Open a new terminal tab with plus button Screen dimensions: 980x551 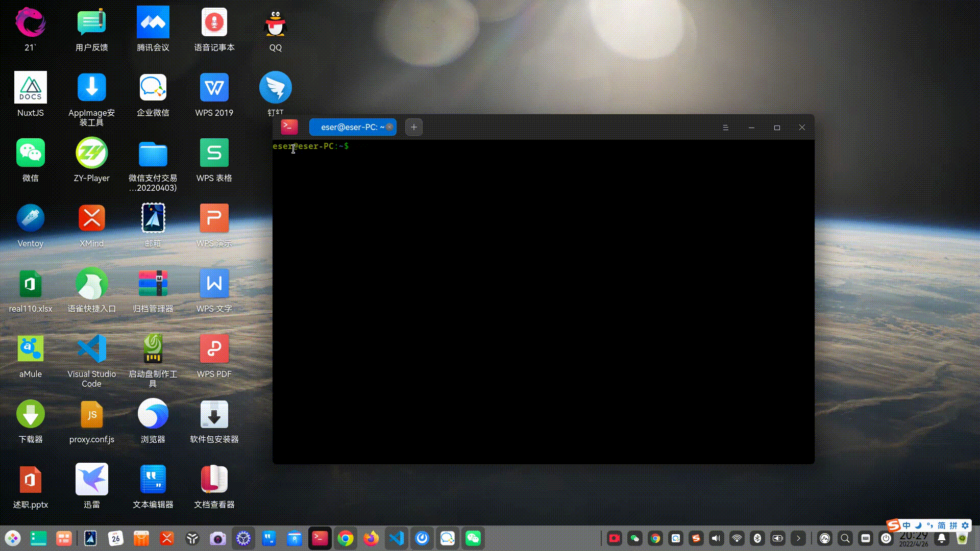coord(413,127)
